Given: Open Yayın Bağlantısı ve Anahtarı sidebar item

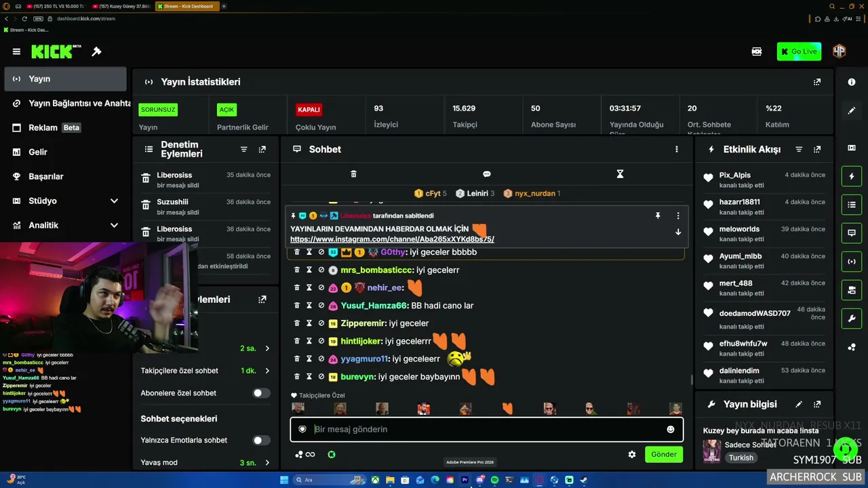Looking at the screenshot, I should point(65,103).
